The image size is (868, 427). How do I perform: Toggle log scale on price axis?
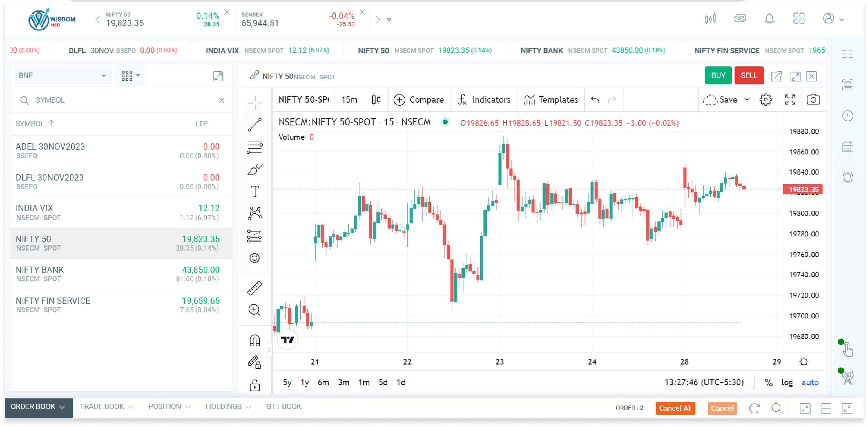point(787,382)
